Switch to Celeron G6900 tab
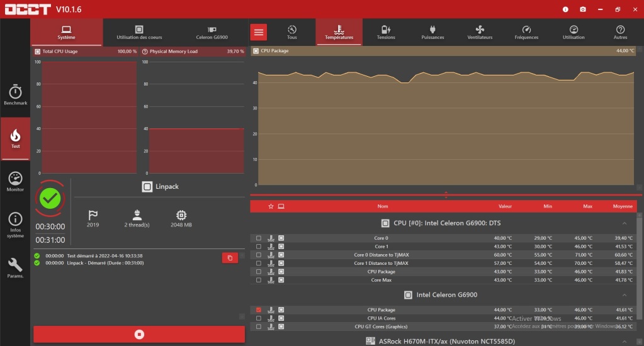Screen dimensions: 644x346 tap(212, 32)
